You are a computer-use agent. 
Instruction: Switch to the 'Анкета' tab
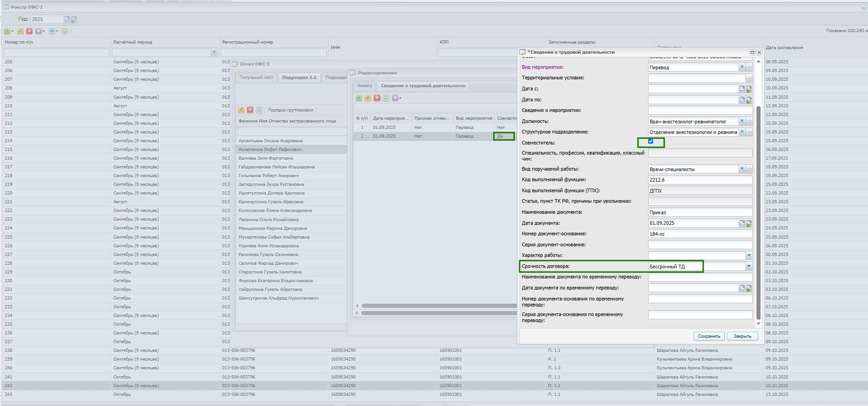(364, 86)
